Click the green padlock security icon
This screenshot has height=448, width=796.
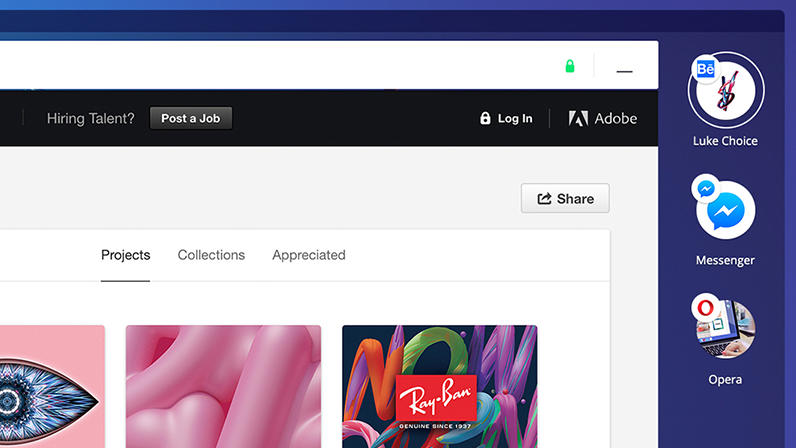[x=570, y=66]
